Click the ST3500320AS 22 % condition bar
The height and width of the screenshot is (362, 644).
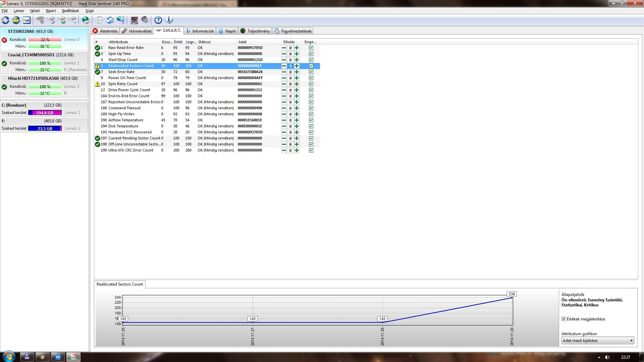click(45, 40)
